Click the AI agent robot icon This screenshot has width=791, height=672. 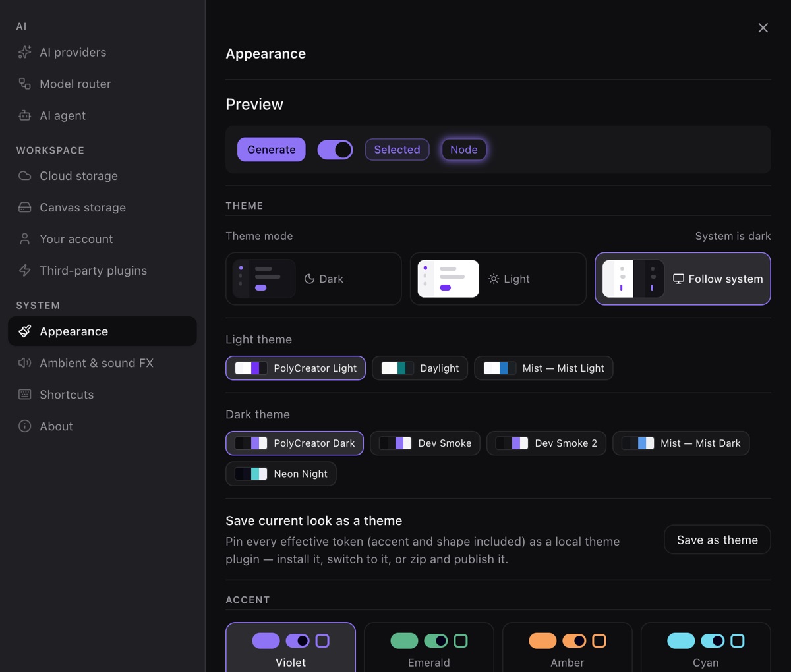[x=24, y=115]
